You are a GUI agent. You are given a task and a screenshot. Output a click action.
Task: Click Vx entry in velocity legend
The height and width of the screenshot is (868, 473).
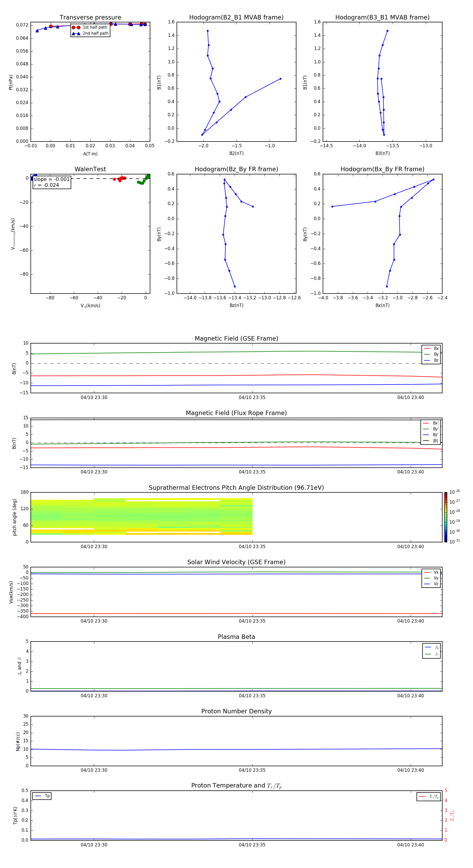coord(431,572)
